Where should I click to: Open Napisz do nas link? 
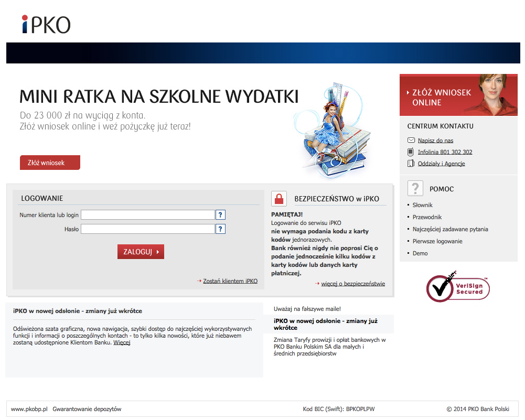pos(436,141)
